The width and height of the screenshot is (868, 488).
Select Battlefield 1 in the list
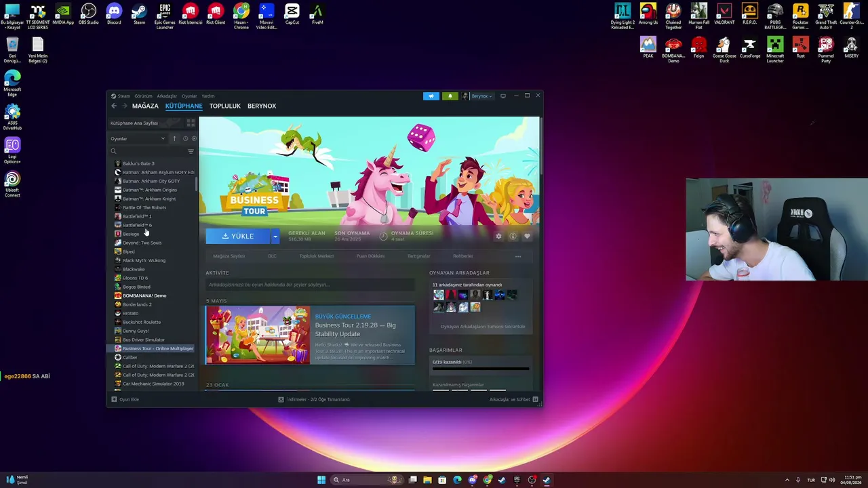(137, 216)
